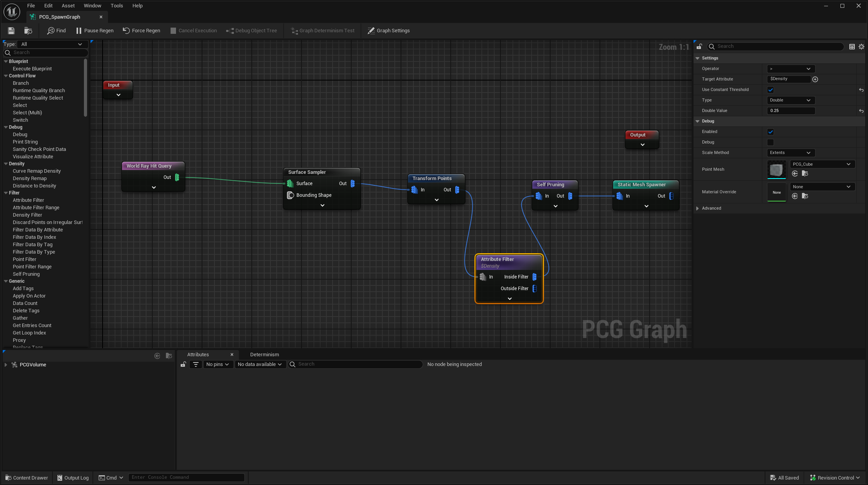Image resolution: width=868 pixels, height=485 pixels.
Task: Expand the Attribute Filter node chevron
Action: [x=509, y=298]
